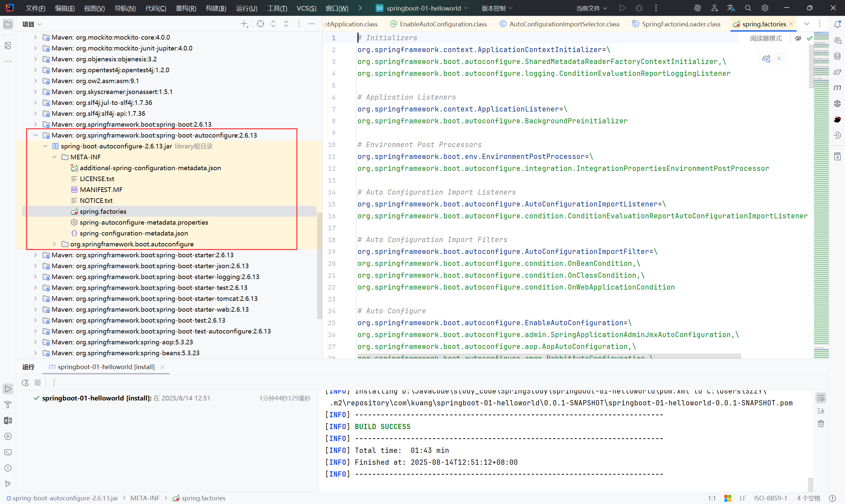This screenshot has height=504, width=845.
Task: Toggle reader mode eye icon in editor
Action: coord(798,38)
